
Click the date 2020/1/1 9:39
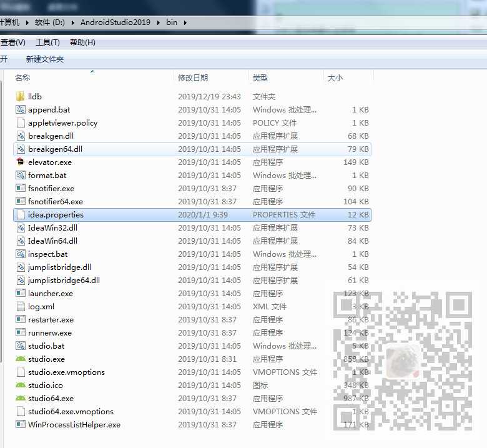point(203,215)
